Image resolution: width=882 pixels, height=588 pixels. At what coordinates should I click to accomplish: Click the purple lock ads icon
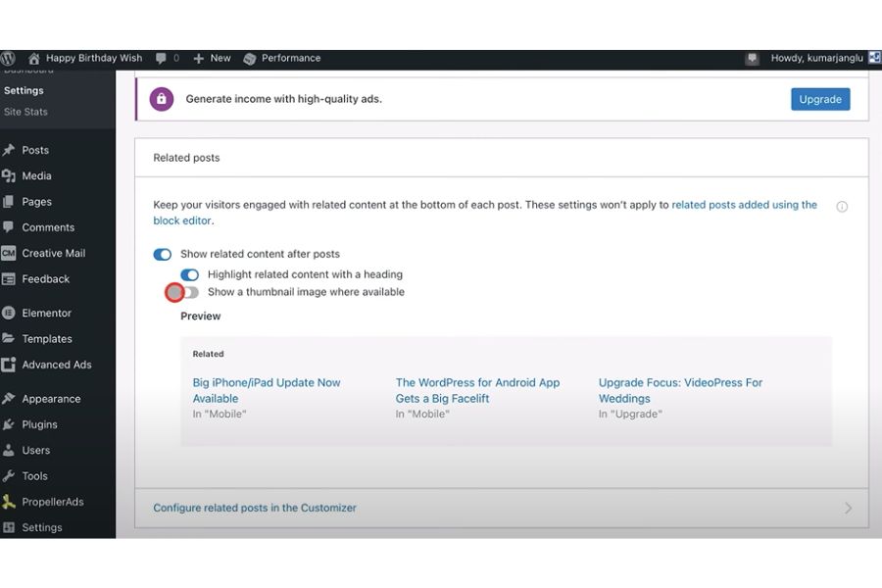pyautogui.click(x=162, y=99)
